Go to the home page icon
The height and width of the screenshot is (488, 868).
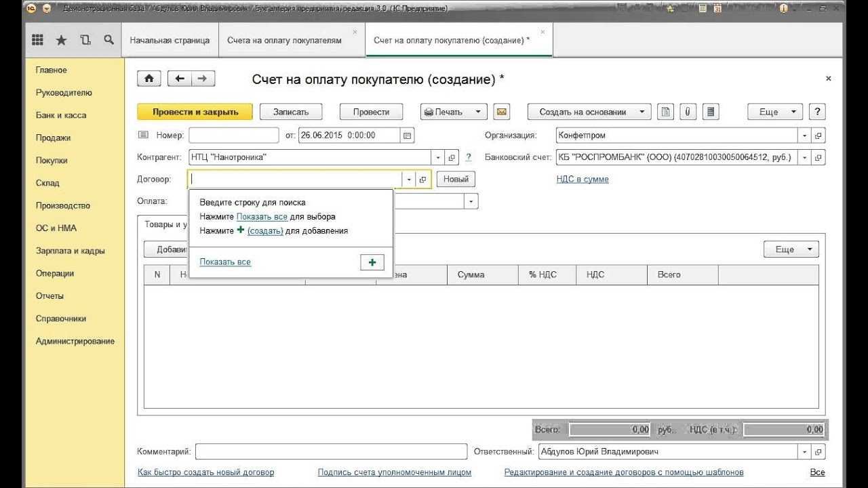coord(149,79)
